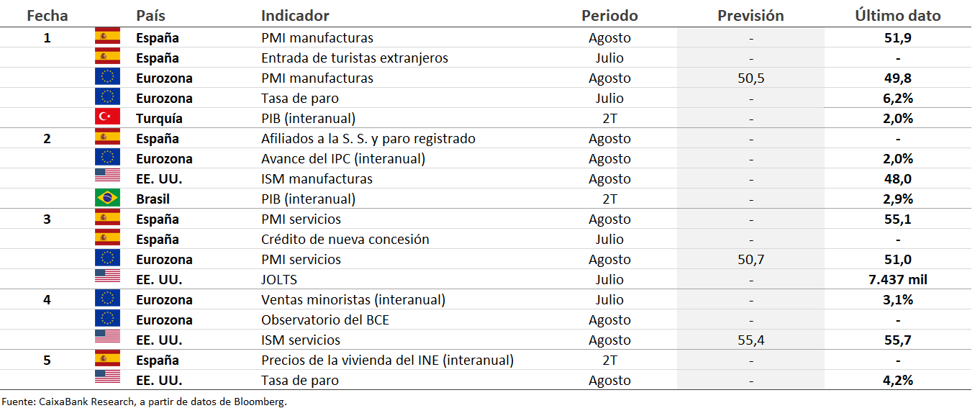Click the CaixaBank Research source footnote
This screenshot has width=980, height=408.
pos(145,401)
